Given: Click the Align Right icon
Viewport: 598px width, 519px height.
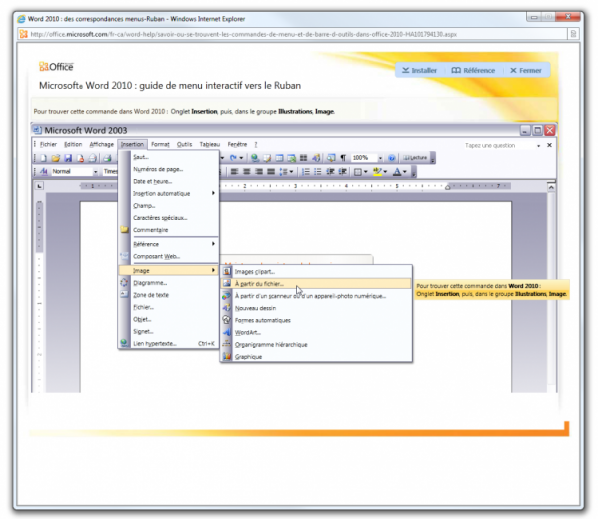Looking at the screenshot, I should (259, 172).
